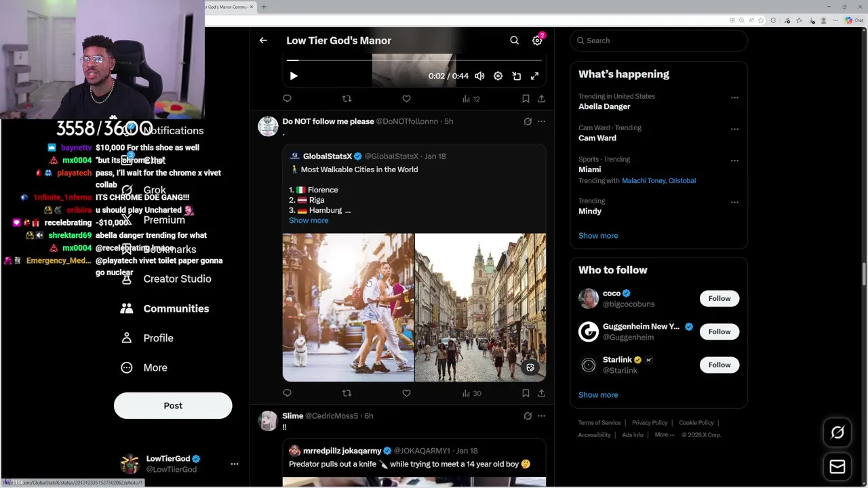Open Creator Studio in sidebar
Screen dimensions: 868x488
point(166,279)
